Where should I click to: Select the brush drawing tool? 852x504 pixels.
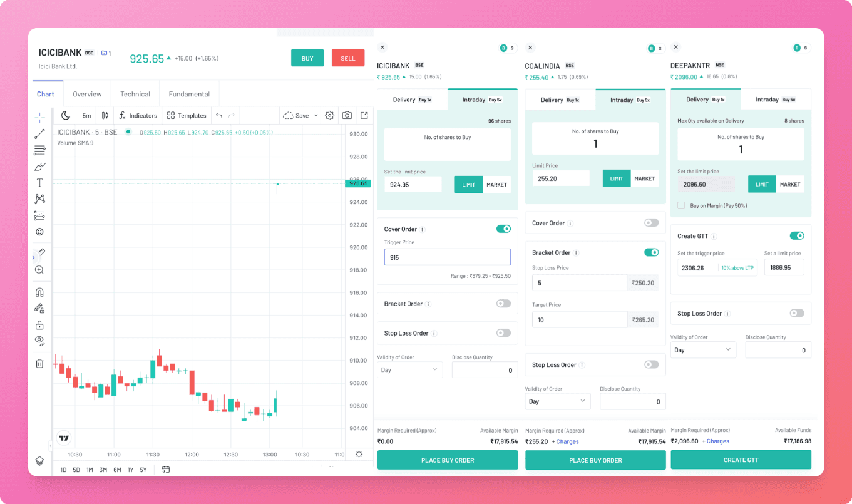(x=39, y=167)
